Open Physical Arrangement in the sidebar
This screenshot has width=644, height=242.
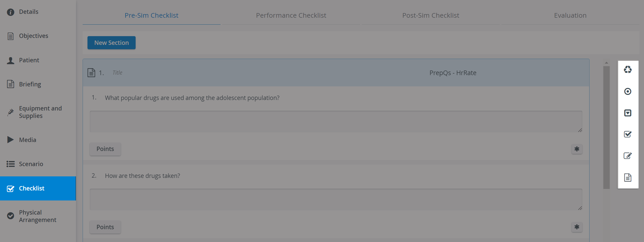coord(38,216)
